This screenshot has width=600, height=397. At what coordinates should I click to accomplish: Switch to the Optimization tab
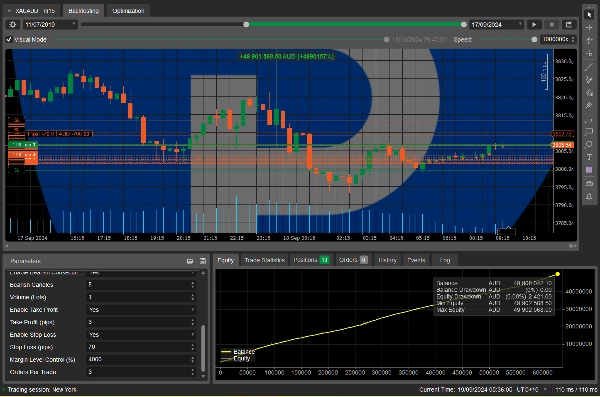tap(128, 11)
